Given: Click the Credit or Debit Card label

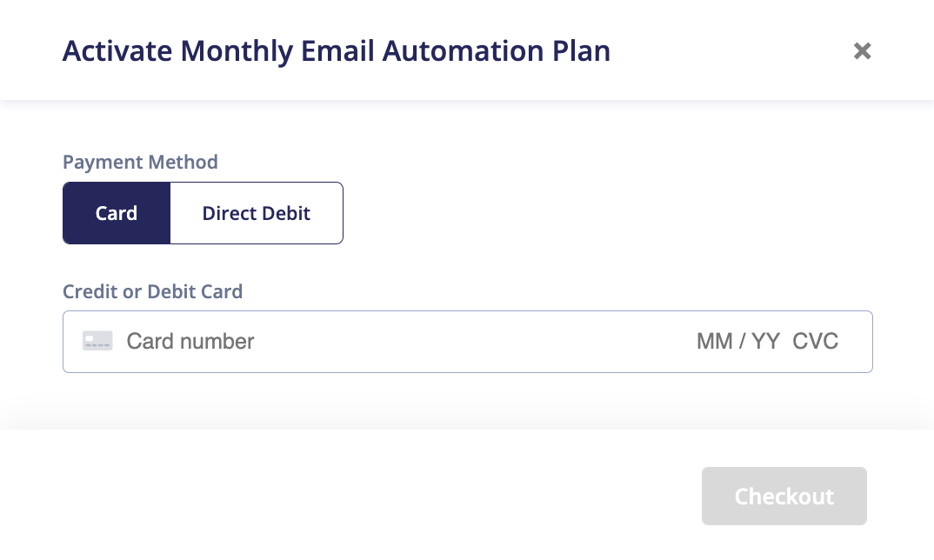Looking at the screenshot, I should click(152, 291).
